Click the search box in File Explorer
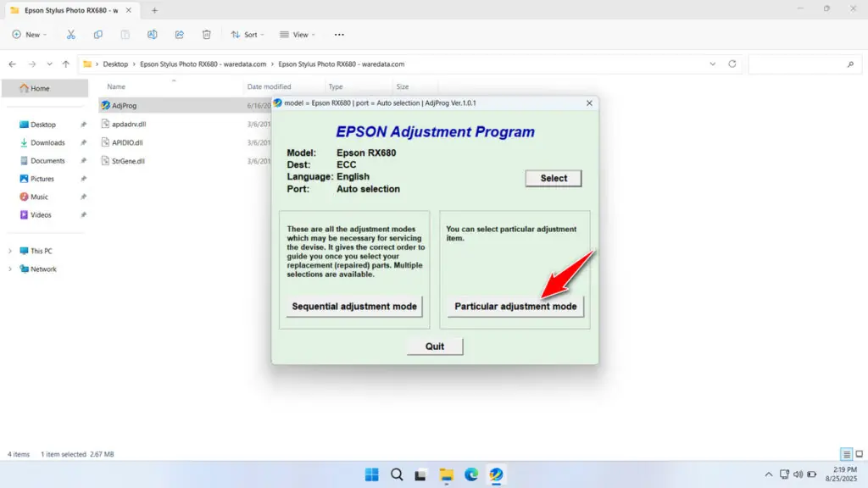Image resolution: width=868 pixels, height=488 pixels. (x=801, y=64)
